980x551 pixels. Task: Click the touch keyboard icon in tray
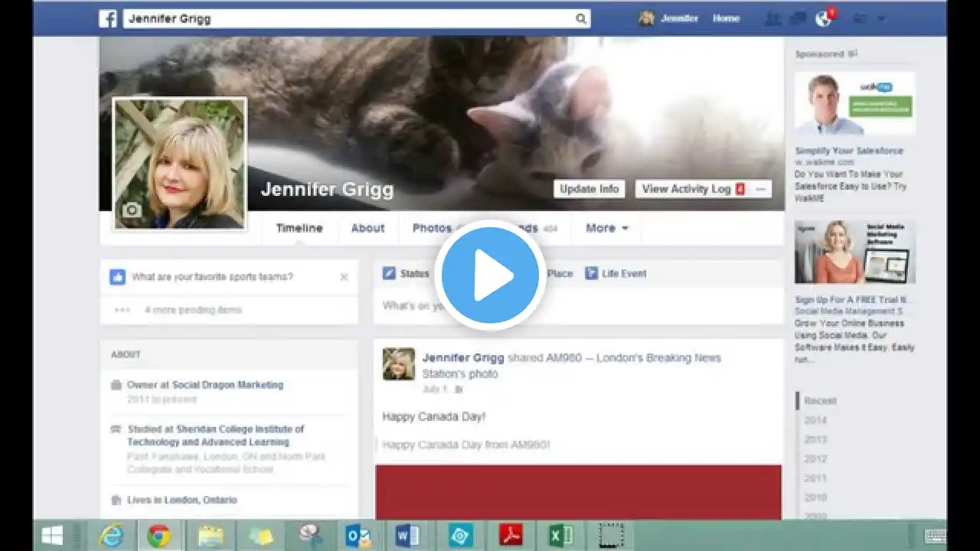(935, 536)
